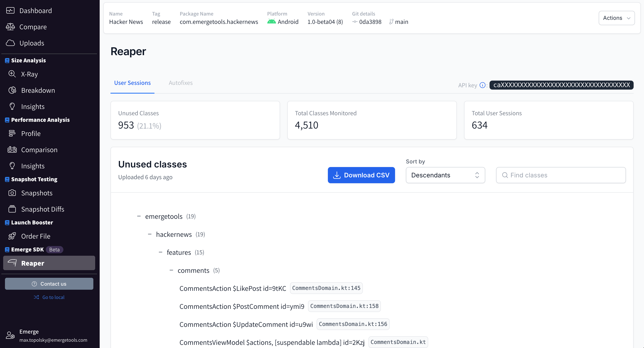Image resolution: width=644 pixels, height=348 pixels.
Task: Select the Order File rocket icon
Action: point(12,236)
